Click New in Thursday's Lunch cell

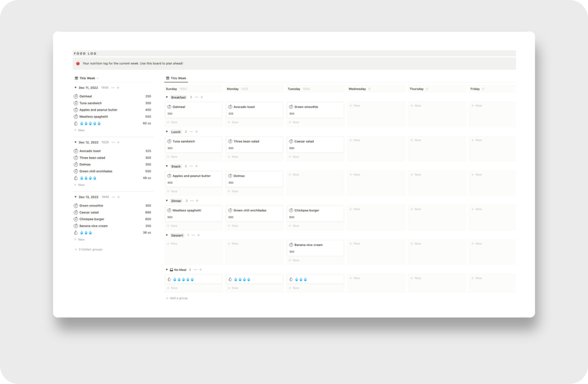(415, 140)
